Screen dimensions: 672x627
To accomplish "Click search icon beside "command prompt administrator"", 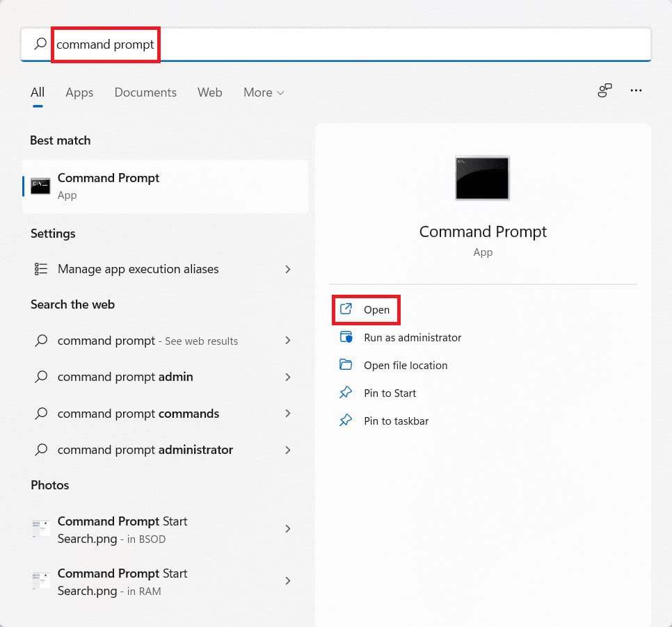I will tap(41, 449).
